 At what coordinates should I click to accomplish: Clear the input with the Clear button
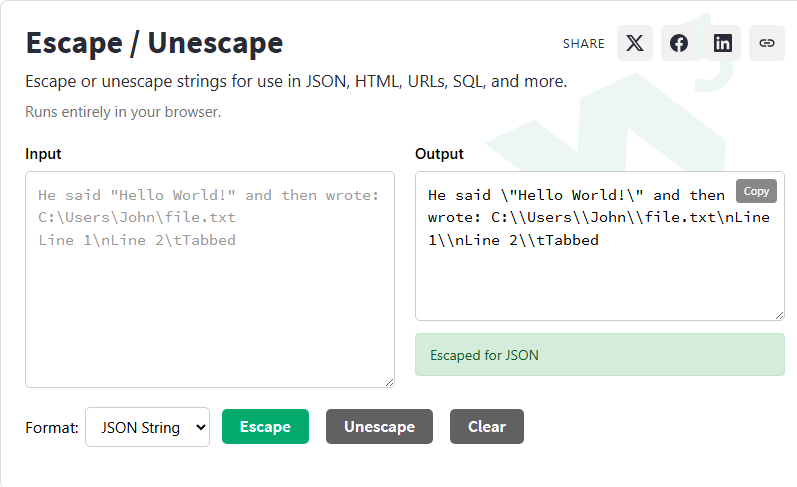pos(486,427)
